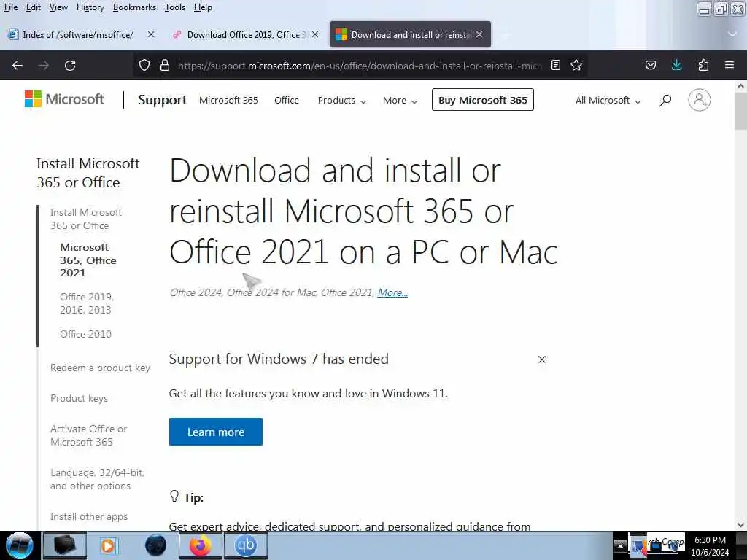Open the Tools menu
747x560 pixels.
tap(175, 7)
